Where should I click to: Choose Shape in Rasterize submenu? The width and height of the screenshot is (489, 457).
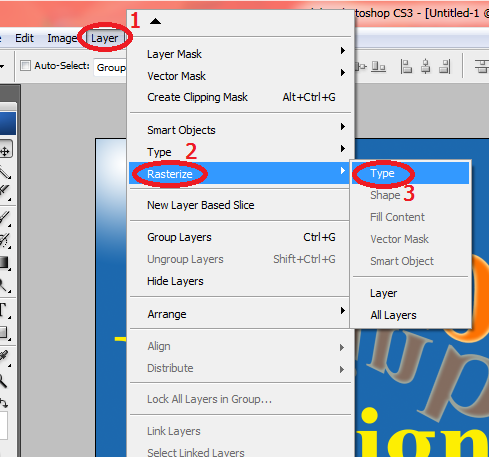tap(411, 195)
